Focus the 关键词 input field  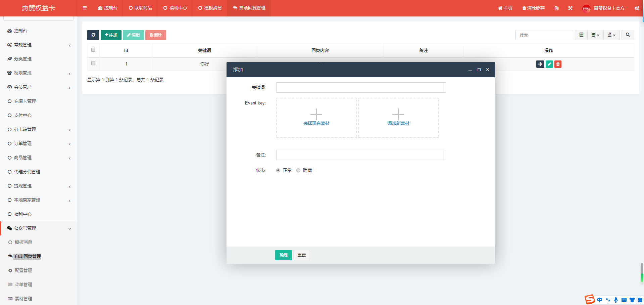pos(361,88)
